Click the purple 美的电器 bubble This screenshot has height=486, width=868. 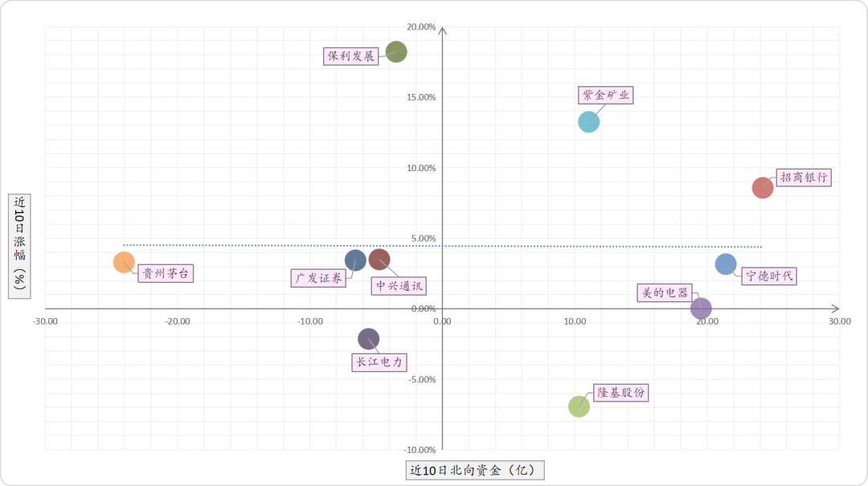pyautogui.click(x=701, y=308)
